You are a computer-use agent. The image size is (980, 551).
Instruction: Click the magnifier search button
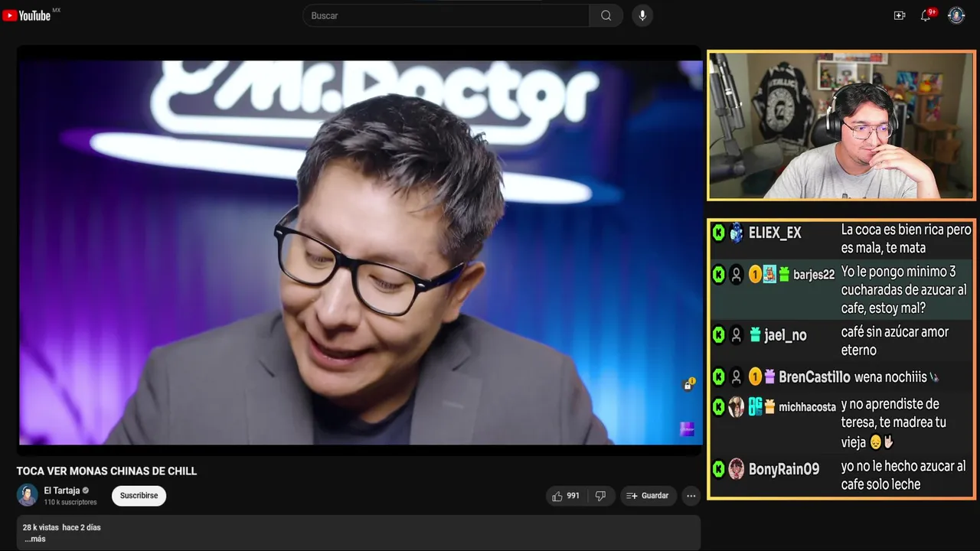pos(606,15)
